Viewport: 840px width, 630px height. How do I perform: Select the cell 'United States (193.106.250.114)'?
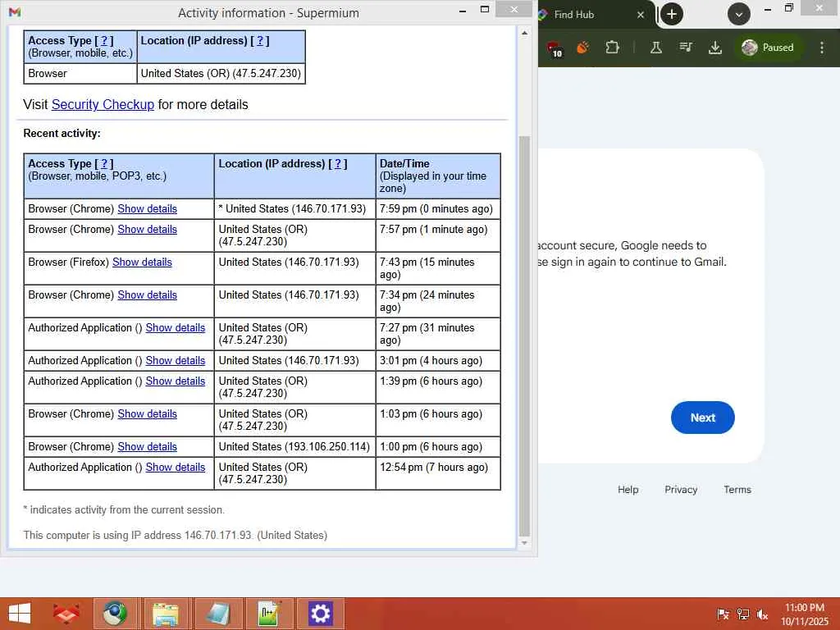click(x=294, y=447)
